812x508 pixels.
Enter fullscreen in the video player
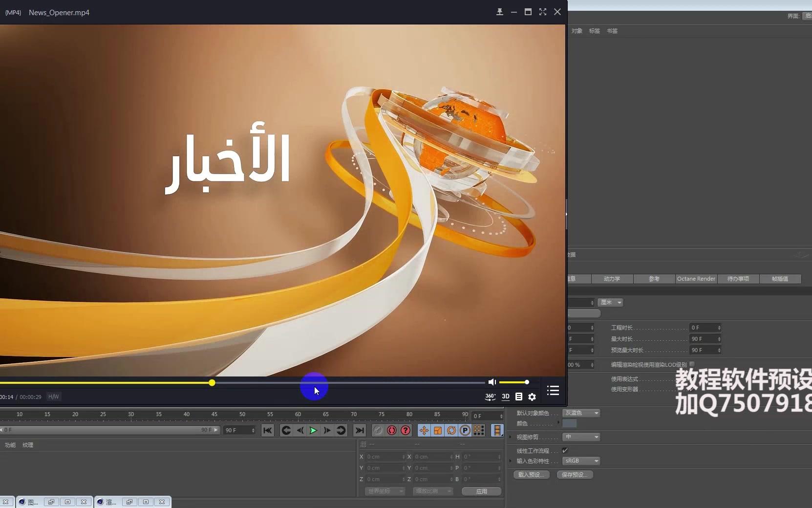point(542,12)
